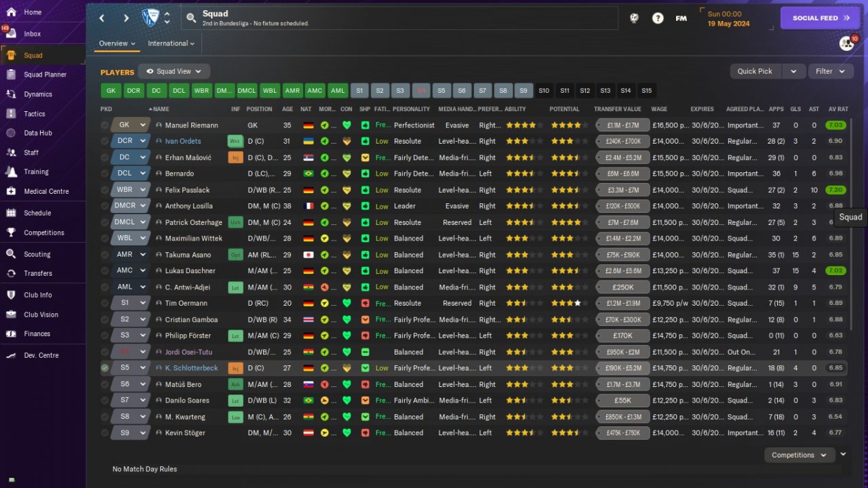Open the help question mark icon
This screenshot has width=868, height=488.
point(657,18)
